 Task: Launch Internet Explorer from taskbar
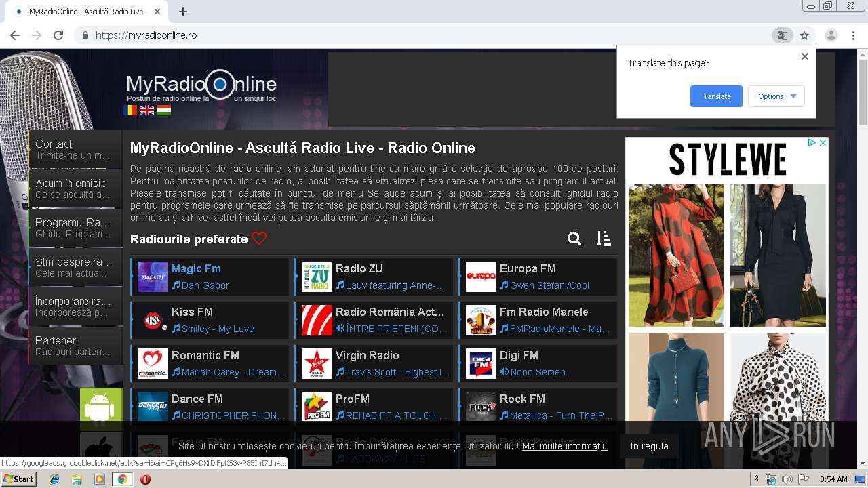(54, 479)
